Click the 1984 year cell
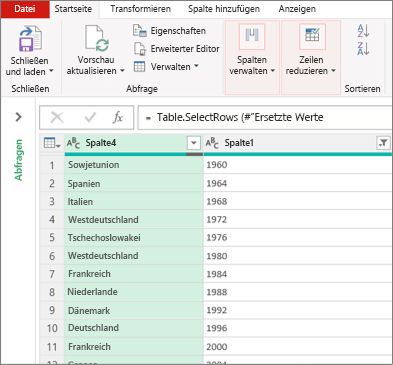393x365 pixels. tap(298, 274)
